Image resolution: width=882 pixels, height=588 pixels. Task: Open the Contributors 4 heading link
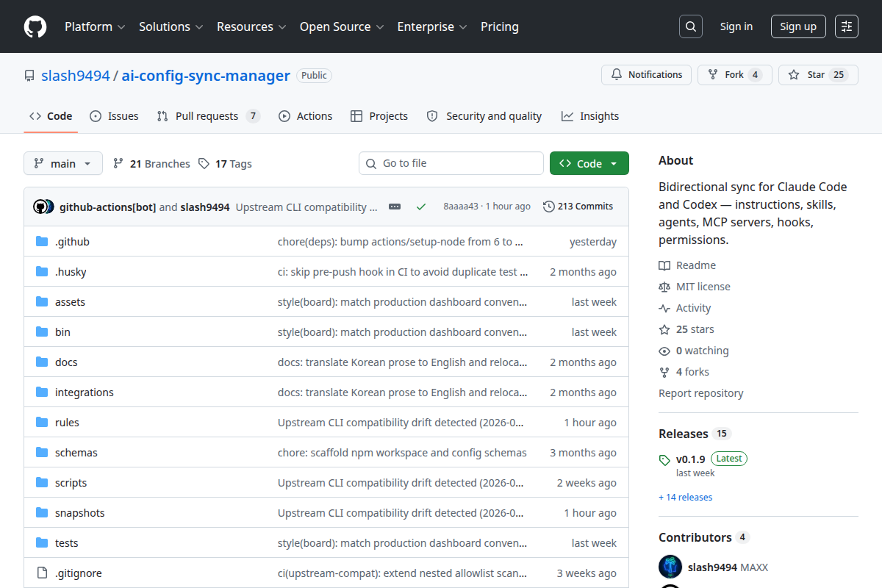click(x=703, y=537)
